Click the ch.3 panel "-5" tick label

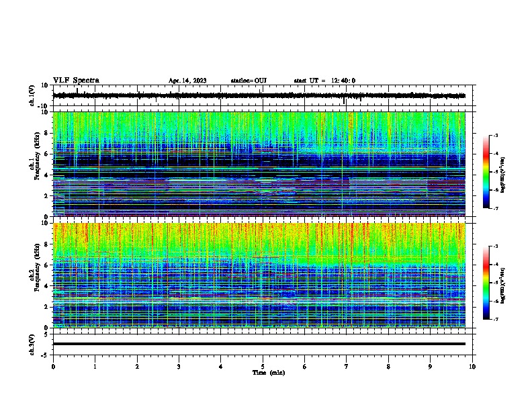45,355
